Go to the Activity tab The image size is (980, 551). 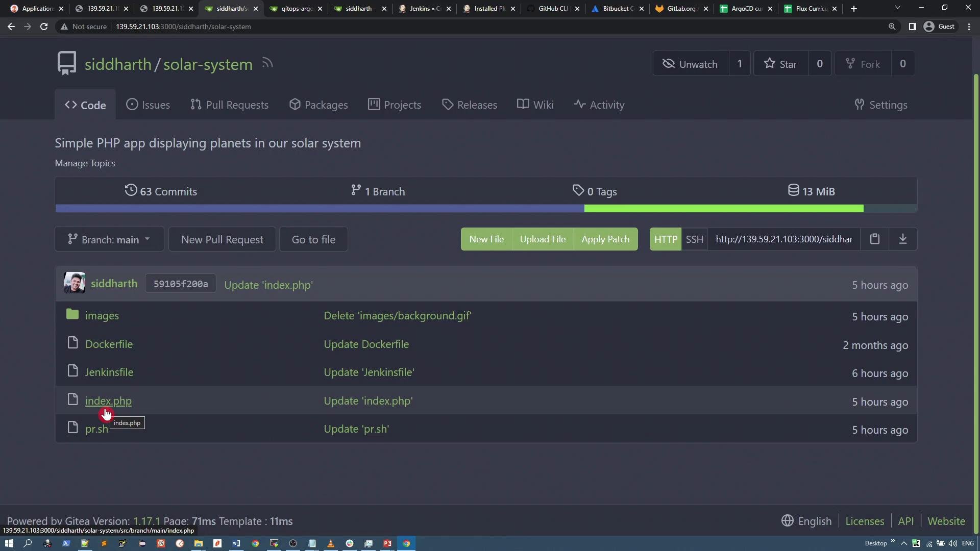click(599, 105)
